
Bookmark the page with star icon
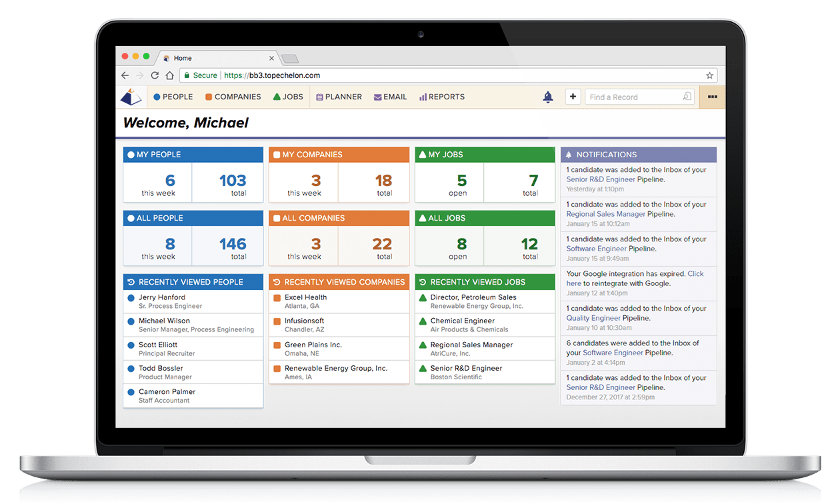tap(709, 76)
